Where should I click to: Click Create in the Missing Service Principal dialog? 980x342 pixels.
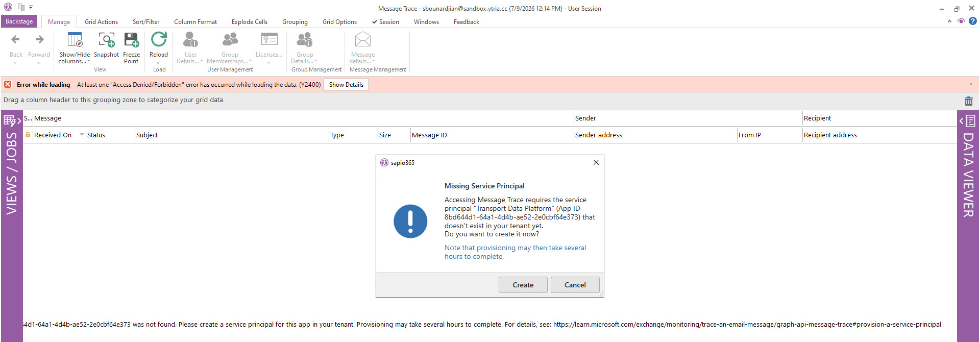523,285
